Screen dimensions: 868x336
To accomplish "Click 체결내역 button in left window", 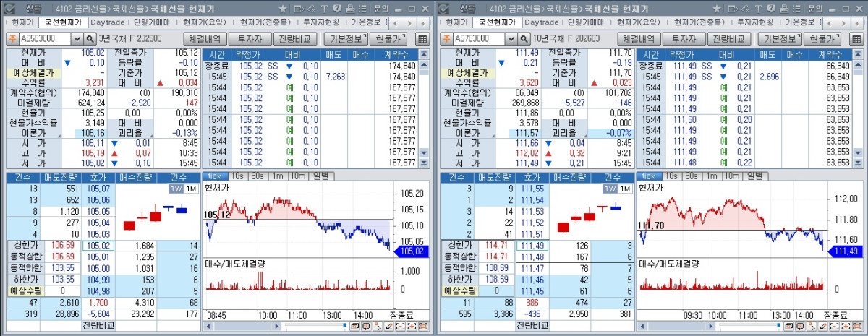I will tap(205, 38).
